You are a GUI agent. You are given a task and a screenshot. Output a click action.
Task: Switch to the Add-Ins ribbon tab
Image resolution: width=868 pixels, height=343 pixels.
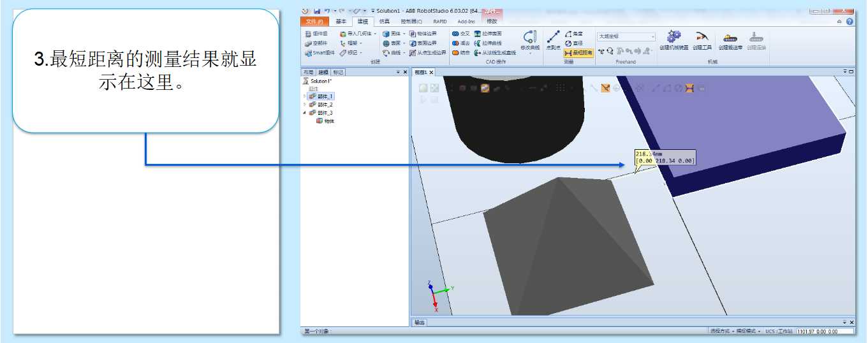point(466,22)
